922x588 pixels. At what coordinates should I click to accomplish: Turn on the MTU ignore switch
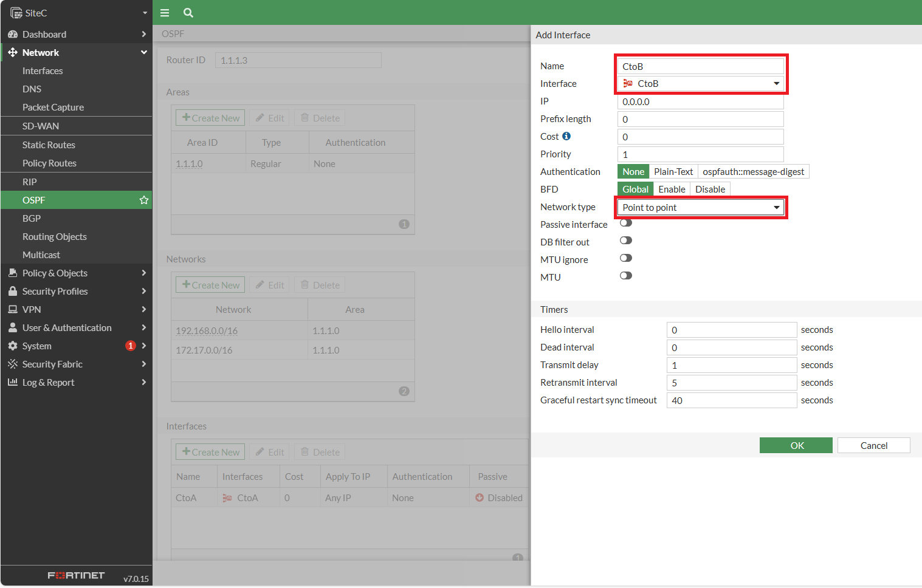[626, 258]
